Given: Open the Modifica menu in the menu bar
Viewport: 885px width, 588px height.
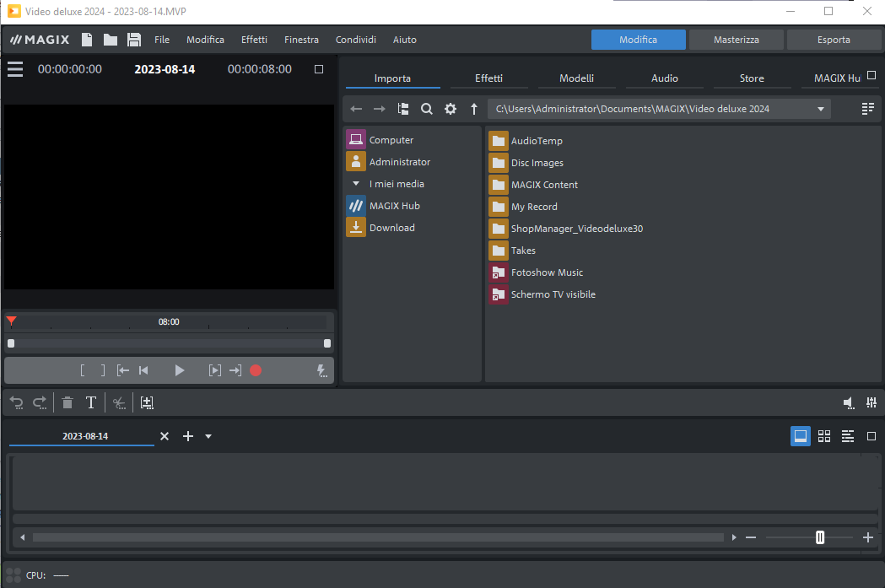Looking at the screenshot, I should pos(206,40).
